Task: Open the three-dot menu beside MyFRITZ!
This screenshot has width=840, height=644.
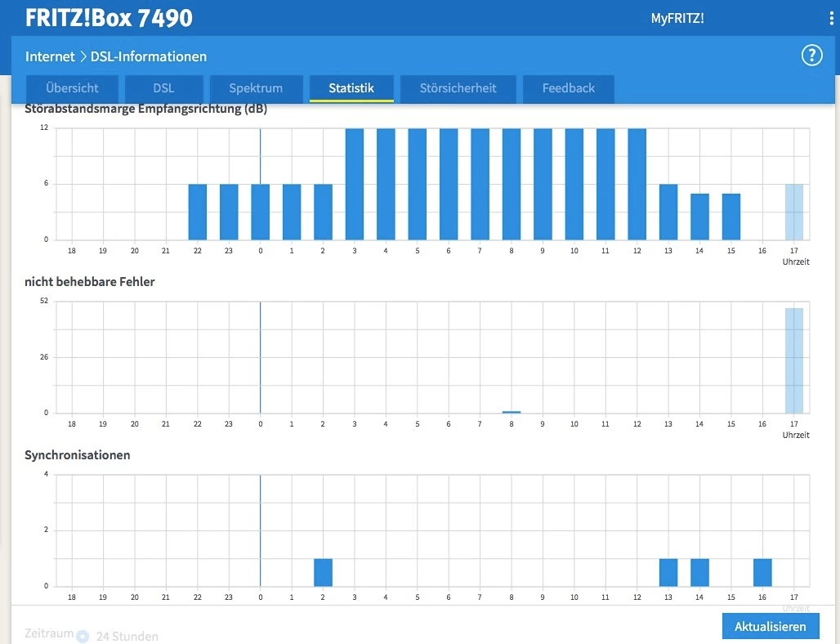Action: (x=832, y=19)
